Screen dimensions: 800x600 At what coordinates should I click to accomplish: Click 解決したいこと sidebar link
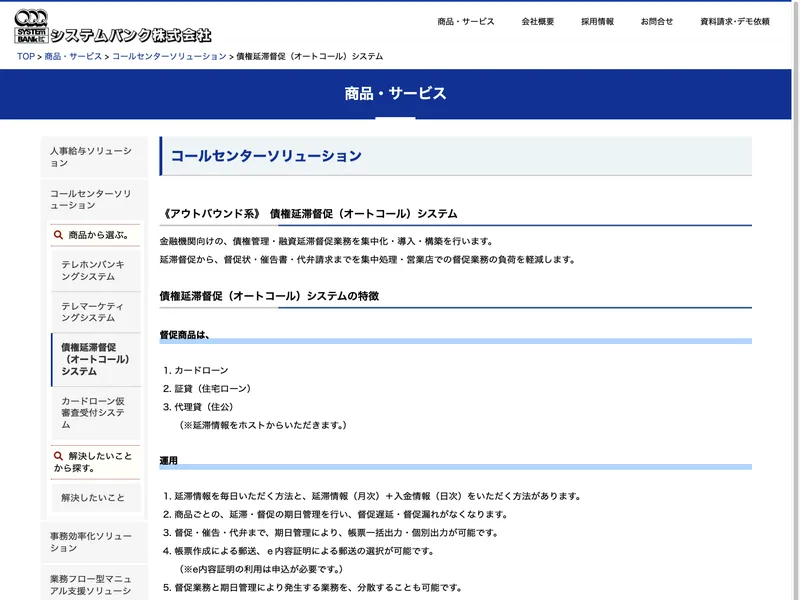93,497
